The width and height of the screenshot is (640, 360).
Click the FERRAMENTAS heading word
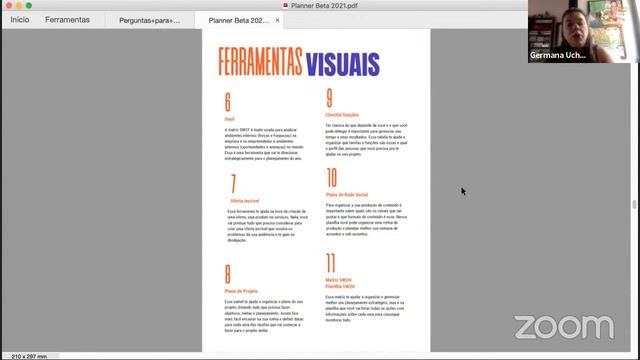[x=260, y=62]
